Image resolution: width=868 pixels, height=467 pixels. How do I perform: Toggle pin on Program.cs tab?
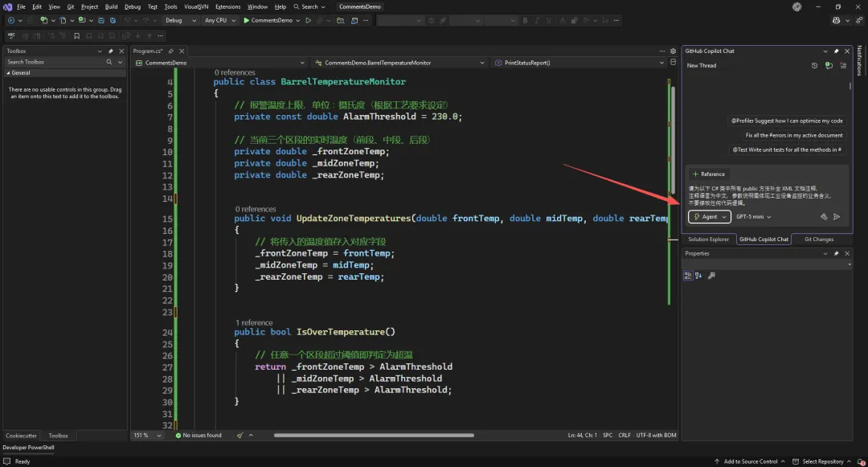click(x=171, y=51)
